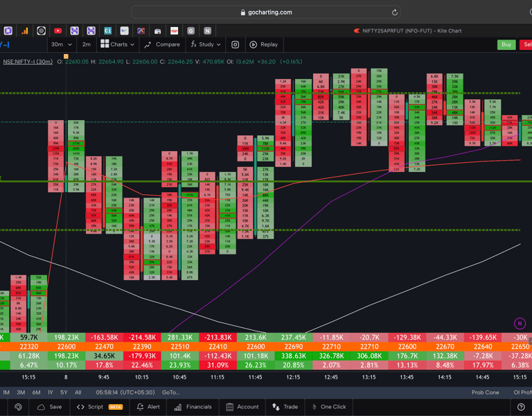Select delta cell -214.58K
The image size is (532, 416).
[x=142, y=338]
